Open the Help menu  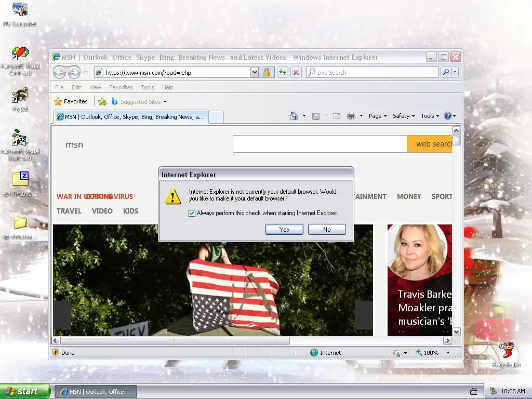tap(168, 87)
